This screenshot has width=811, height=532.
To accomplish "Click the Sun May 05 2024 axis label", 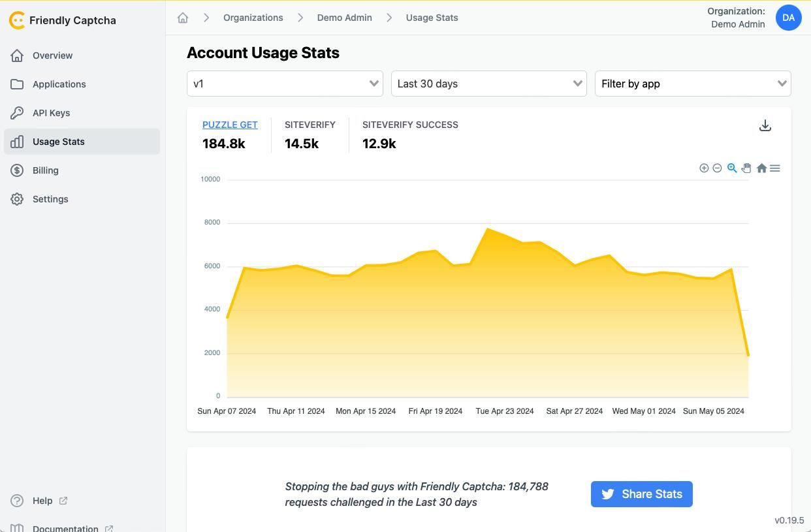I will [714, 411].
